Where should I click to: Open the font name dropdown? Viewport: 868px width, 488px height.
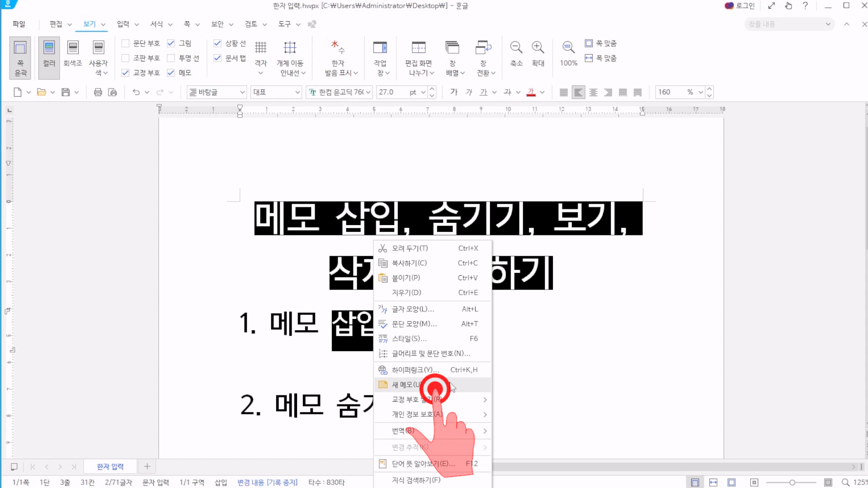pos(368,92)
